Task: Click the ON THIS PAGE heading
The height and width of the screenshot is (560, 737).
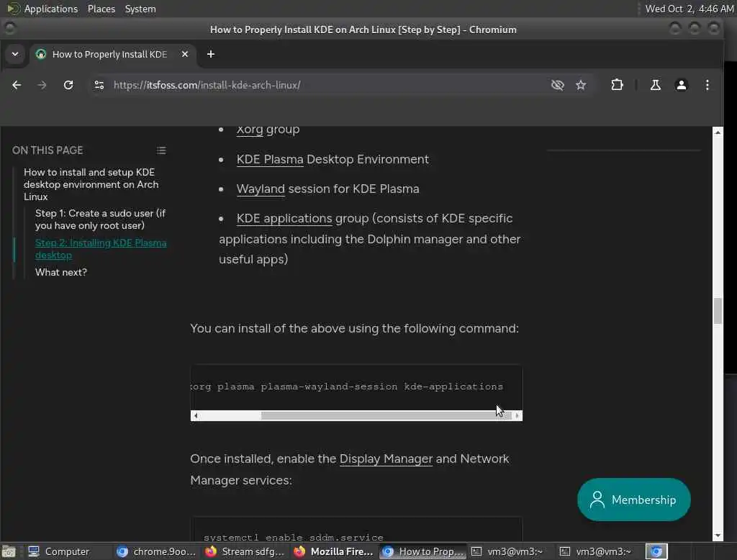Action: 48,150
